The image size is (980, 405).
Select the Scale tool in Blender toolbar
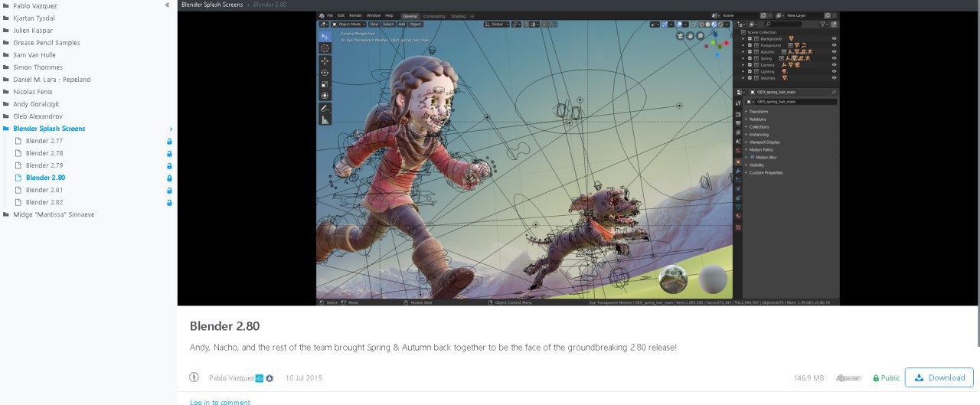pos(325,84)
